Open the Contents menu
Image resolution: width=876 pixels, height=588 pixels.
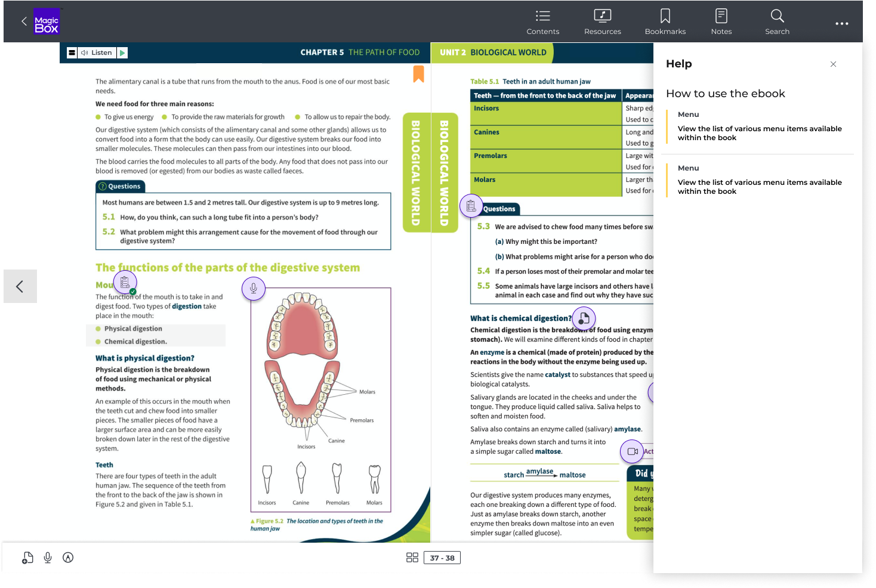coord(543,22)
